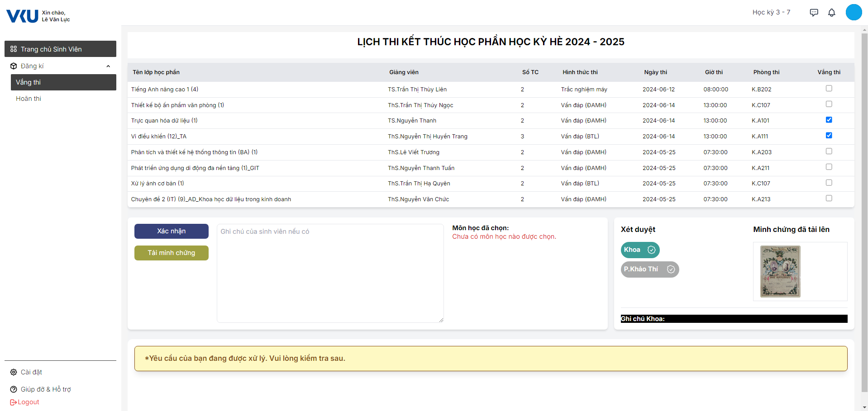This screenshot has height=411, width=868.
Task: Click the VKU logo
Action: 22,16
